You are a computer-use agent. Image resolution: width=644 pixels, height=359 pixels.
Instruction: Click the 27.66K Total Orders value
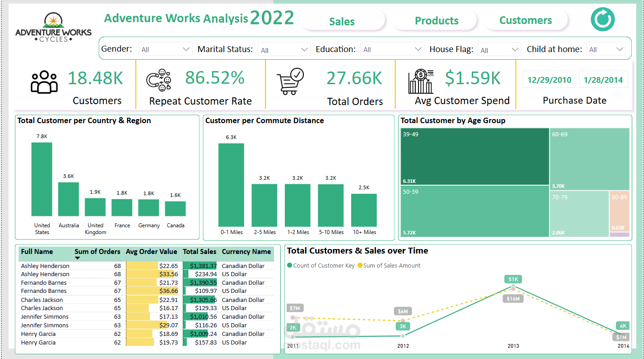(x=355, y=78)
